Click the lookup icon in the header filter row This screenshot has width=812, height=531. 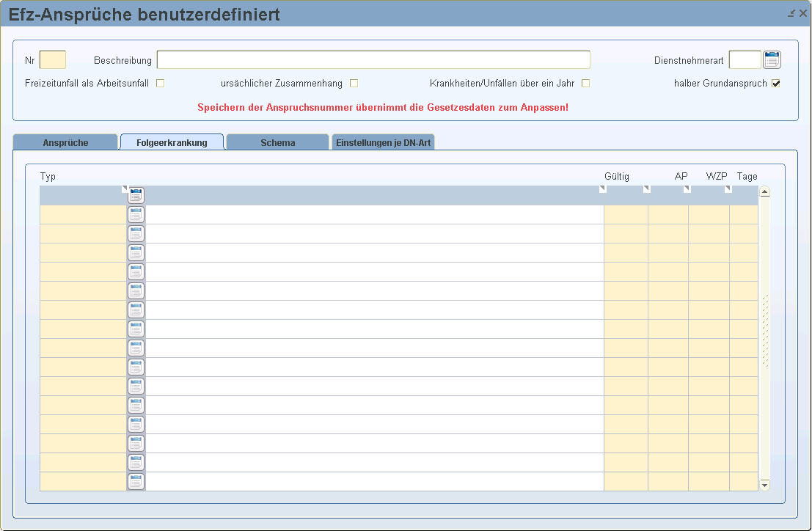click(136, 195)
